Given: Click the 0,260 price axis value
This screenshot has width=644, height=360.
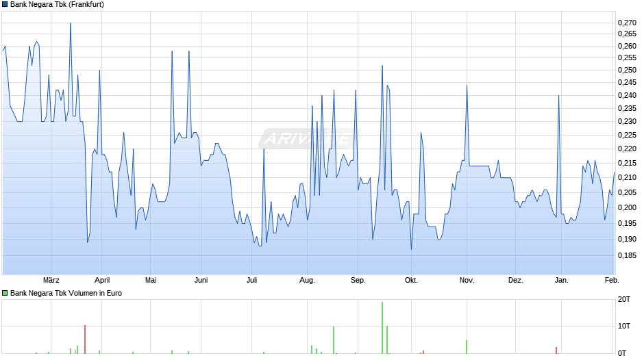Looking at the screenshot, I should tap(627, 47).
